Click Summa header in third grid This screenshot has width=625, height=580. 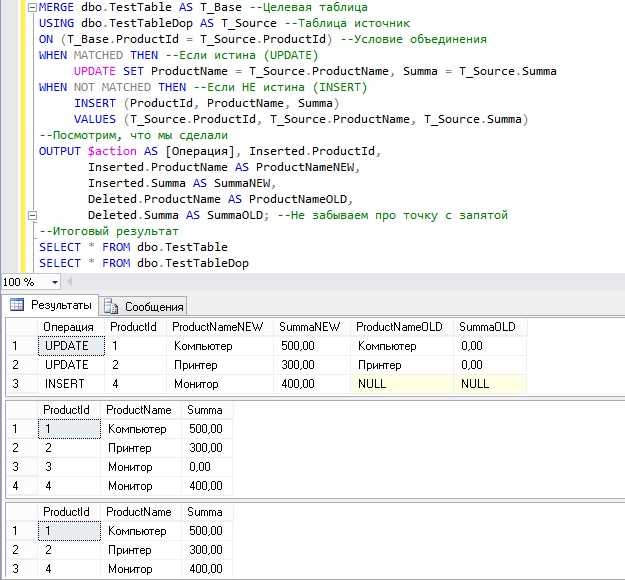[x=205, y=512]
